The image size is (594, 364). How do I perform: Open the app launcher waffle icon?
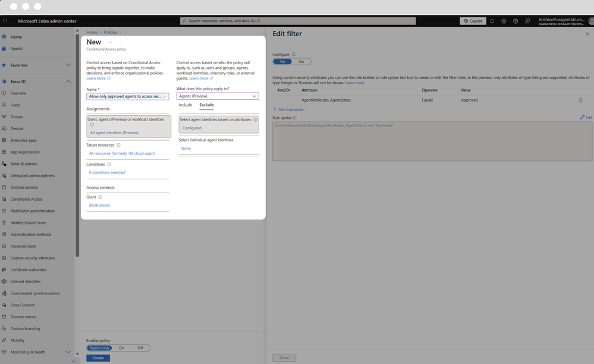click(5, 21)
